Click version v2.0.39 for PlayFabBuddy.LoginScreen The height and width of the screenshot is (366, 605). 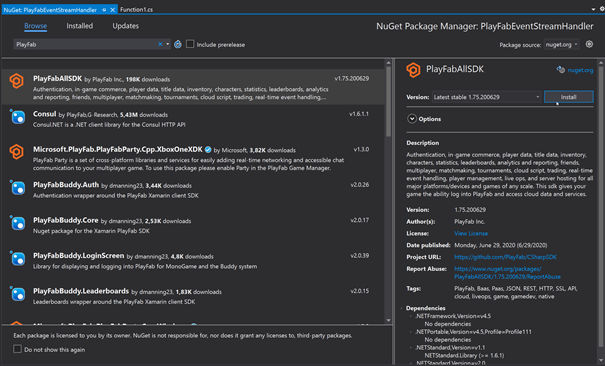(360, 255)
